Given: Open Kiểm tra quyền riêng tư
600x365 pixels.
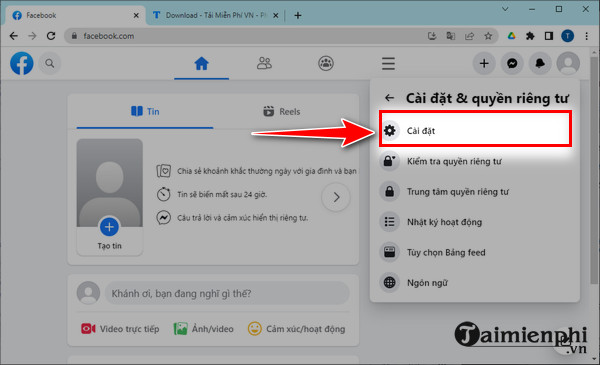Looking at the screenshot, I should point(474,161).
